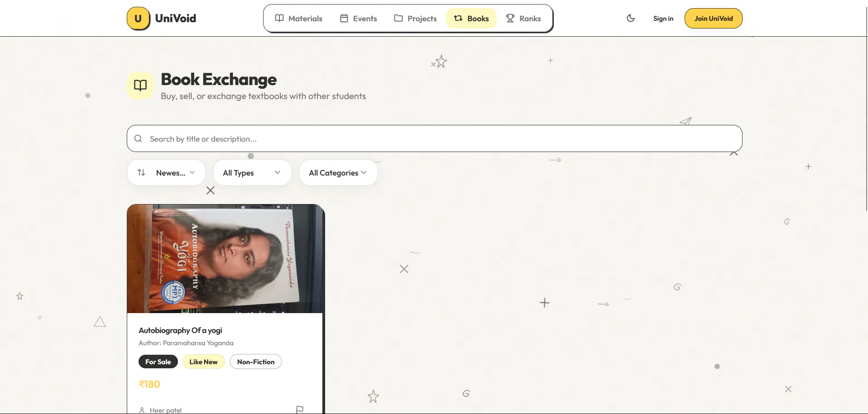Click the UniVoid U logo badge
Screen dimensions: 868x414
pyautogui.click(x=138, y=19)
